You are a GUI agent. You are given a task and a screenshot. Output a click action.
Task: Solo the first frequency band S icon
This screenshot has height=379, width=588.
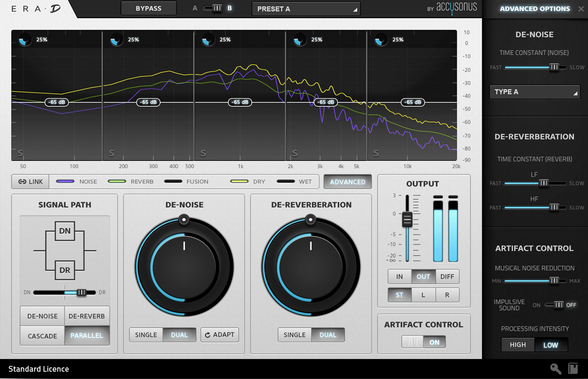coord(20,154)
